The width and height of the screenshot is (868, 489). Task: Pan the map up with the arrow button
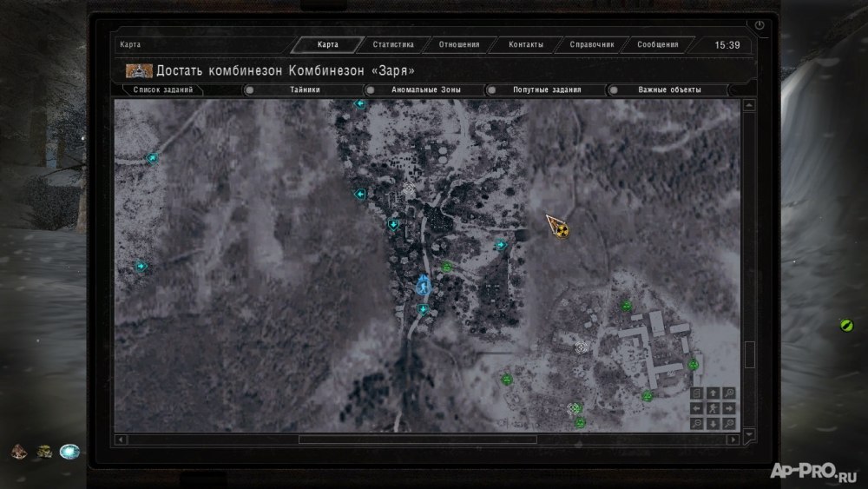[x=713, y=393]
